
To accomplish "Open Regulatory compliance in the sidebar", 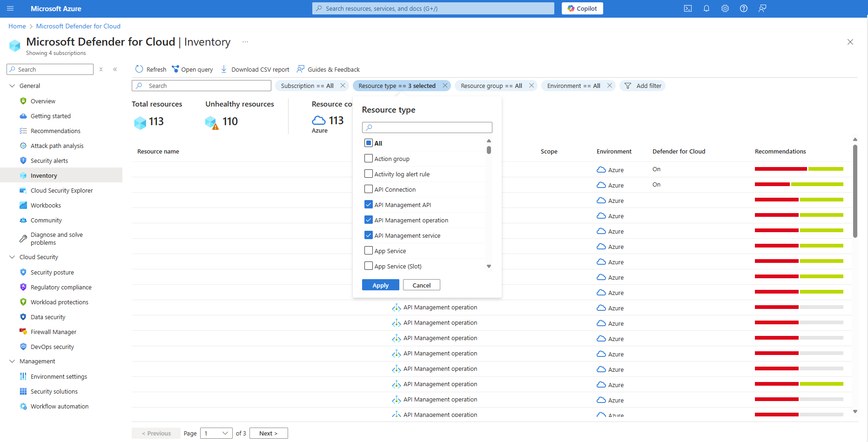I will point(61,287).
